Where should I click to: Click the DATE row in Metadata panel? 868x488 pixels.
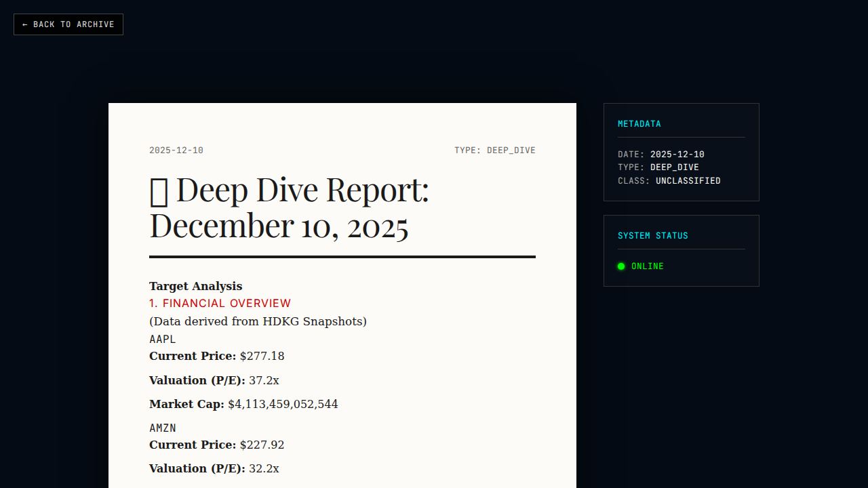click(x=660, y=155)
